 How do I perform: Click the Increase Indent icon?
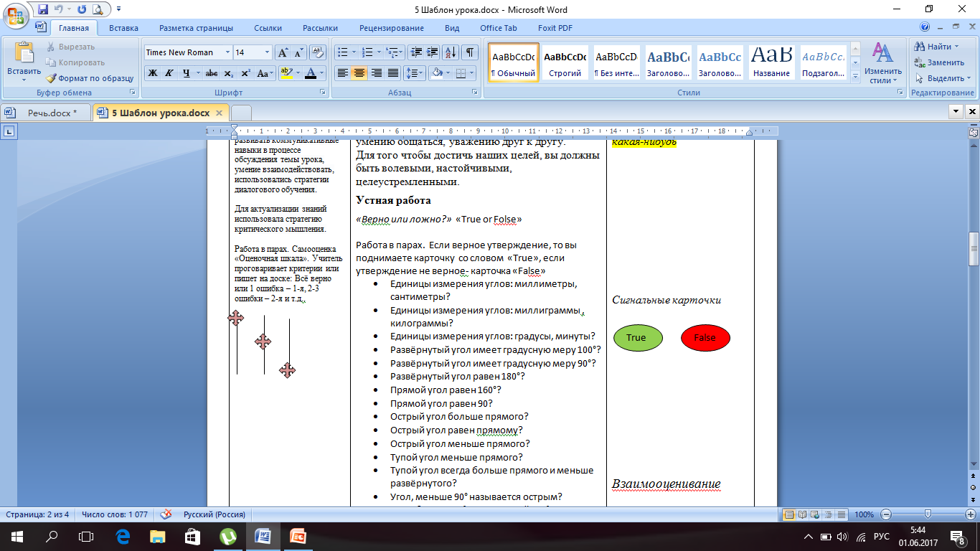coord(432,52)
